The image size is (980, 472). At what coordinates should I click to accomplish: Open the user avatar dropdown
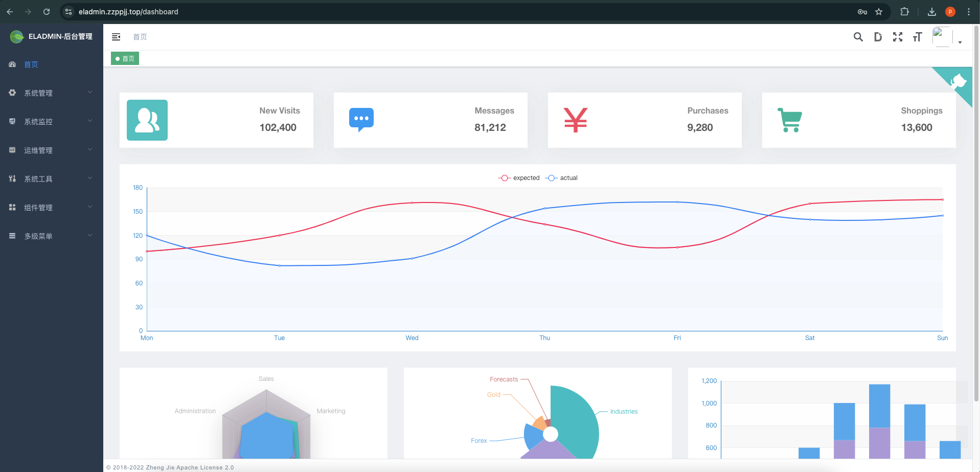click(947, 37)
